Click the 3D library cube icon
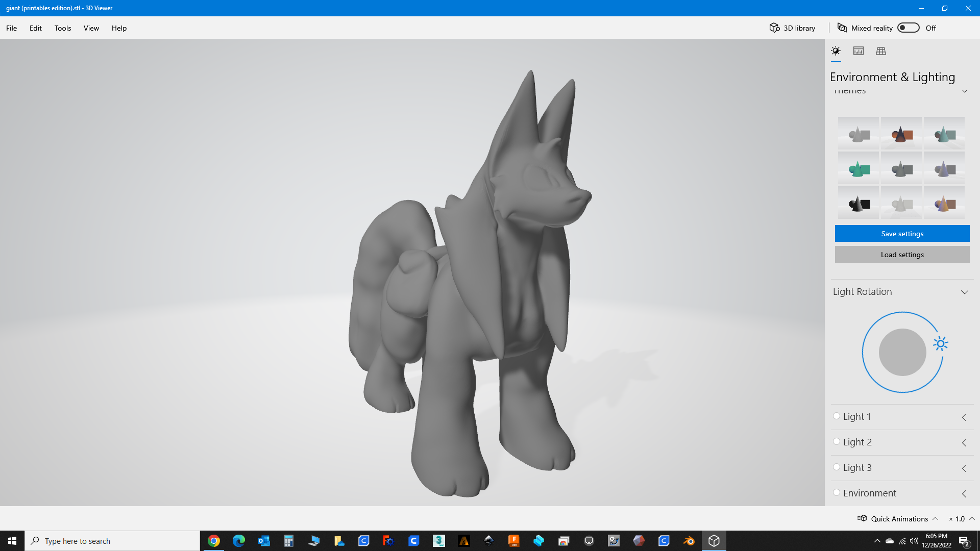Image resolution: width=980 pixels, height=551 pixels. [x=774, y=28]
